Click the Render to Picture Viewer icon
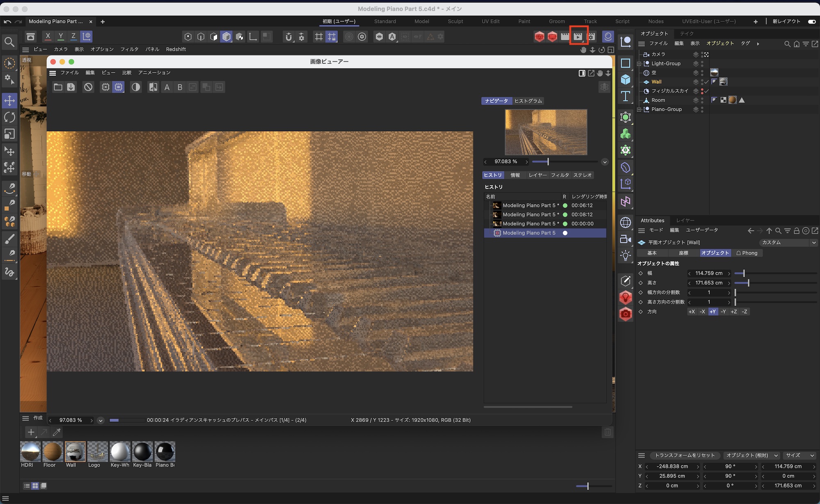820x504 pixels. tap(578, 36)
